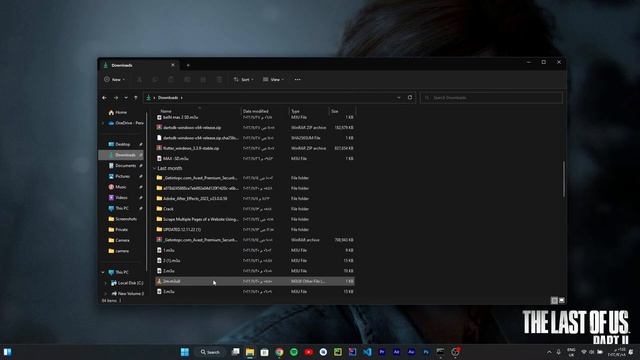Collapse the Last month group
This screenshot has width=640, height=360.
(x=155, y=168)
